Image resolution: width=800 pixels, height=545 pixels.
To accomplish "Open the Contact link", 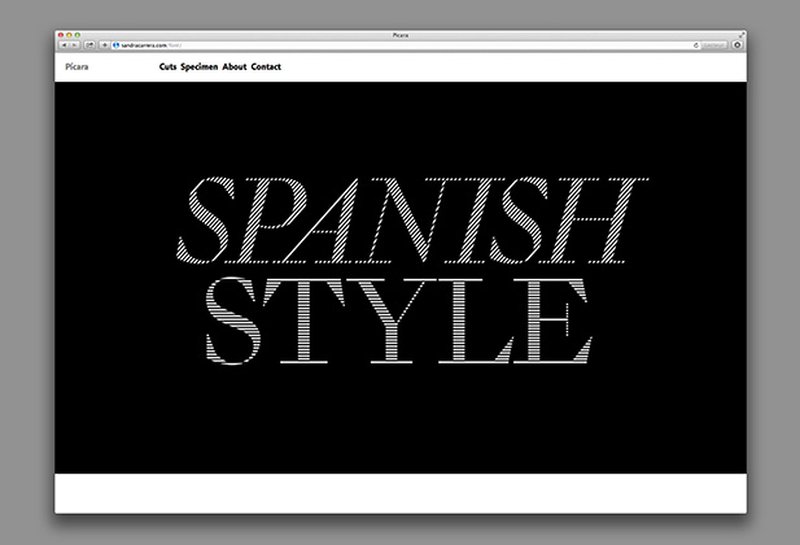I will tap(266, 67).
